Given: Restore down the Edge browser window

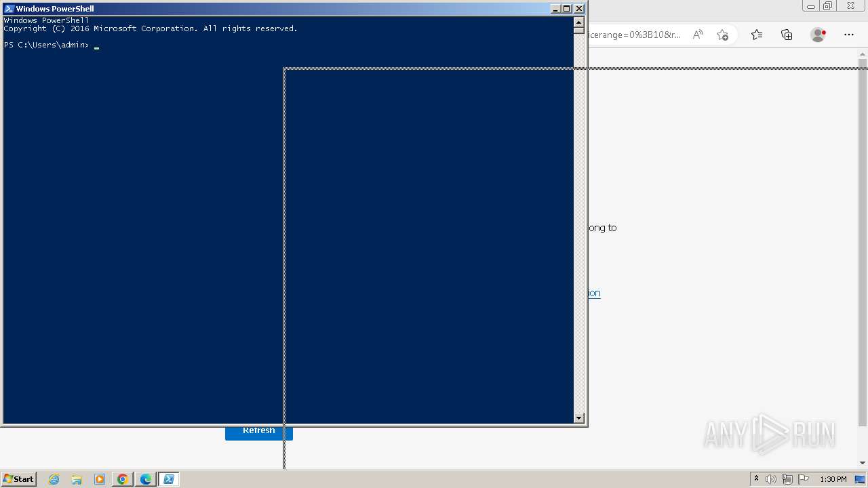Looking at the screenshot, I should pyautogui.click(x=827, y=6).
